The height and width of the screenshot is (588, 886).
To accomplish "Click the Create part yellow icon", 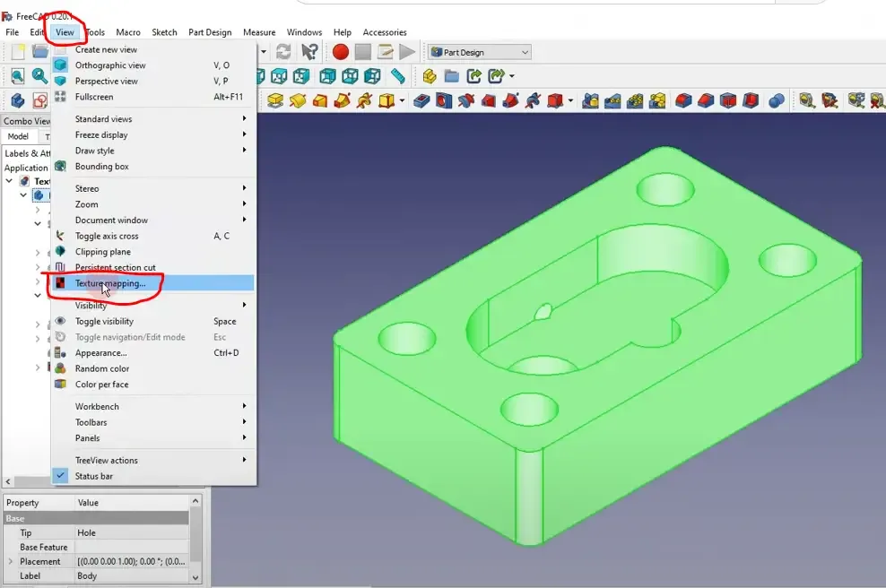I will click(x=430, y=75).
